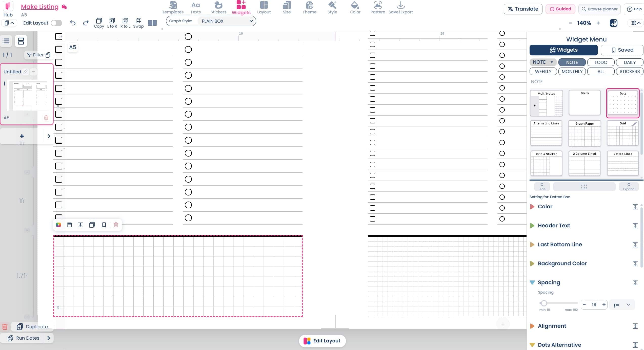
Task: Open the Theme tool
Action: point(309,8)
